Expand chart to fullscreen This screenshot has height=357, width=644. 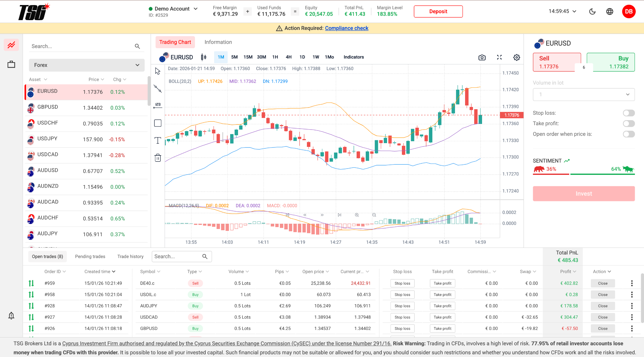(x=499, y=57)
